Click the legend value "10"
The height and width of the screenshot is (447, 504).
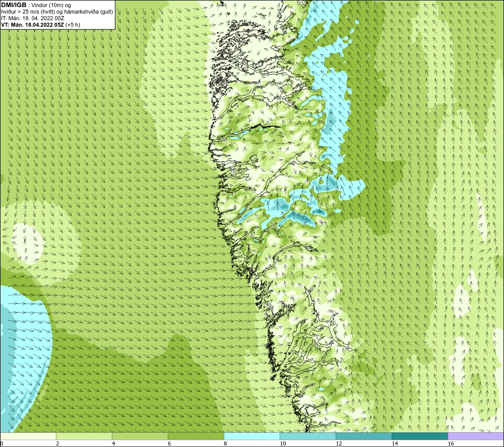point(283,443)
